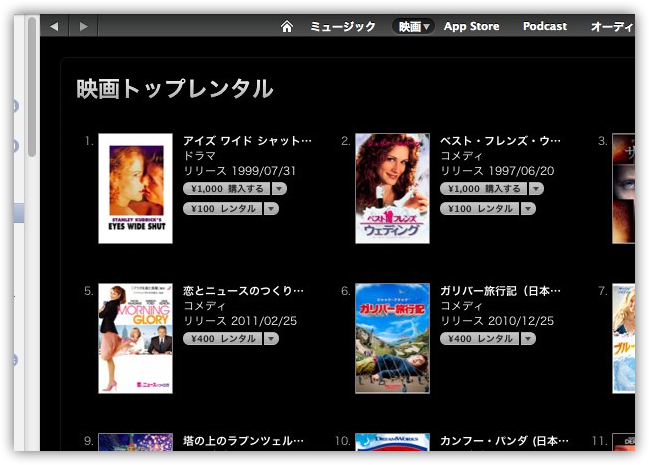649x465 pixels.
Task: Switch to the Podcast tab
Action: tap(545, 27)
